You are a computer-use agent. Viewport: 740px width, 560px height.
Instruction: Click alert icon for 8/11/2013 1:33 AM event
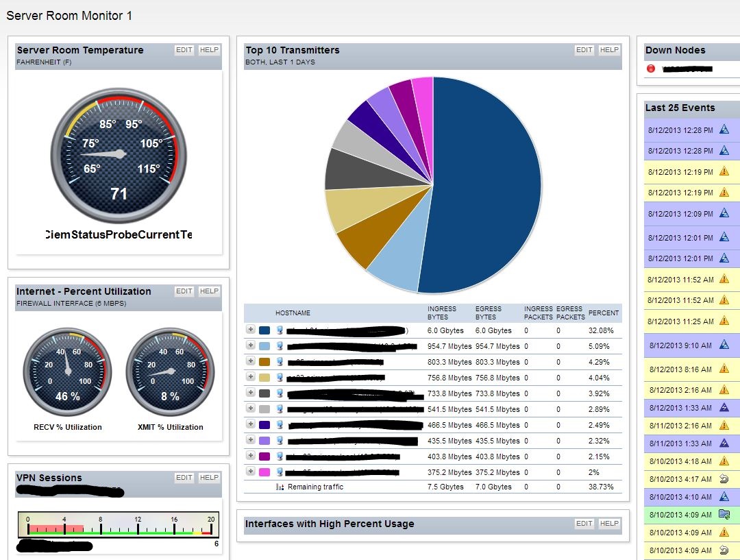tap(724, 443)
